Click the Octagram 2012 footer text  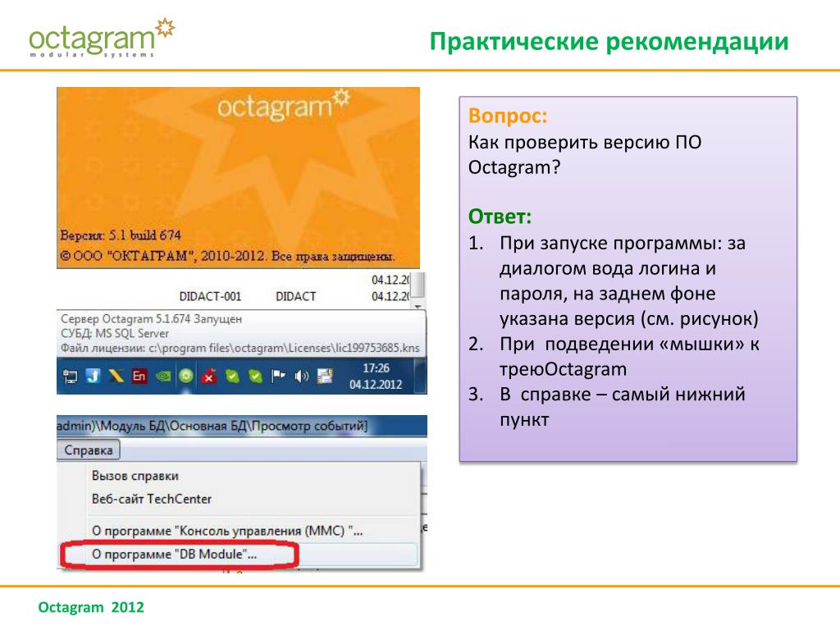(x=91, y=607)
